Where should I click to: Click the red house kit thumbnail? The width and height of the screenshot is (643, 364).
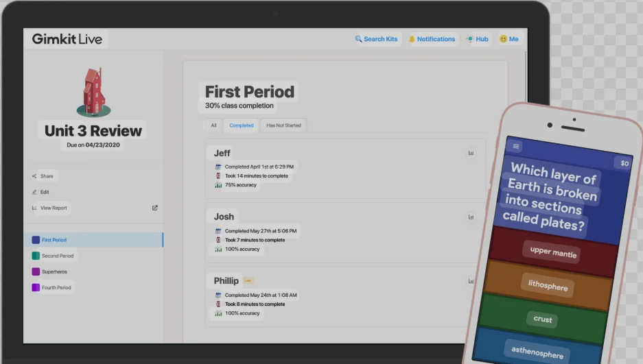pyautogui.click(x=94, y=92)
